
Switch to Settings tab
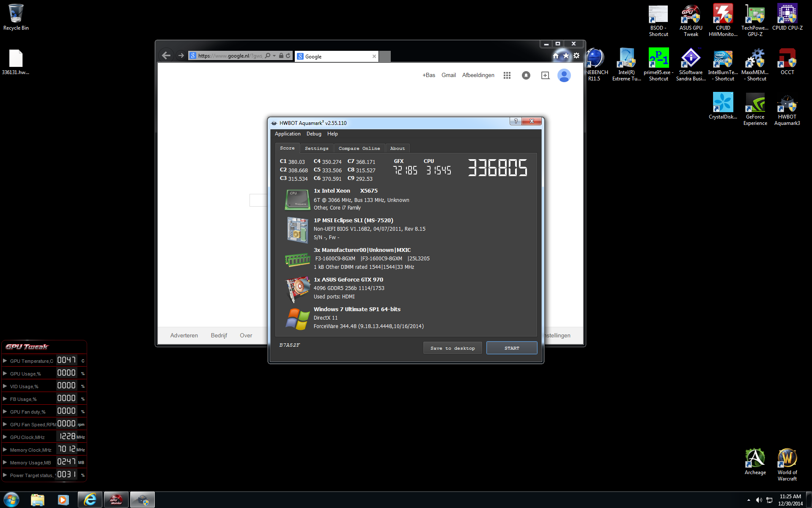coord(316,149)
